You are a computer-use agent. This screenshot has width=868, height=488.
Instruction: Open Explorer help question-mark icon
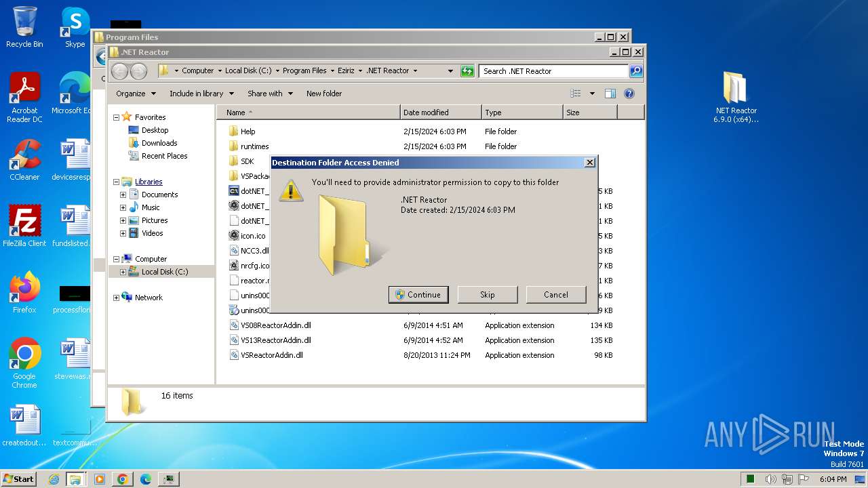[x=629, y=94]
